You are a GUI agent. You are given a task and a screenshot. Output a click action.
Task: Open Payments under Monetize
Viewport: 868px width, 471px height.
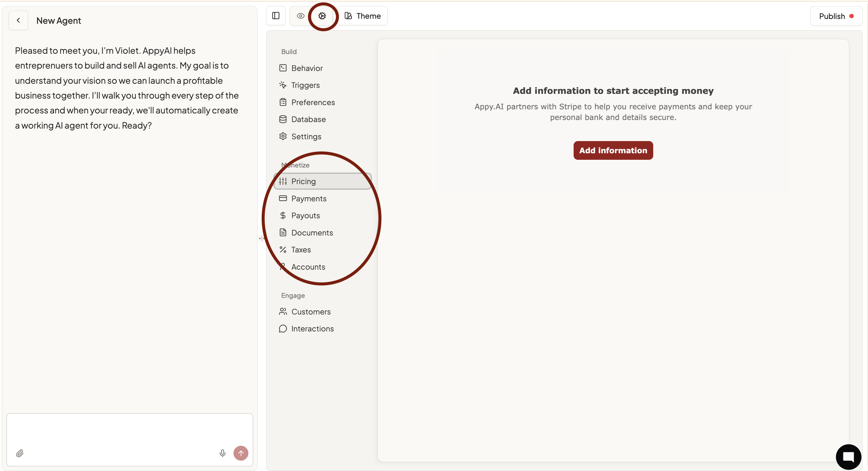click(308, 198)
